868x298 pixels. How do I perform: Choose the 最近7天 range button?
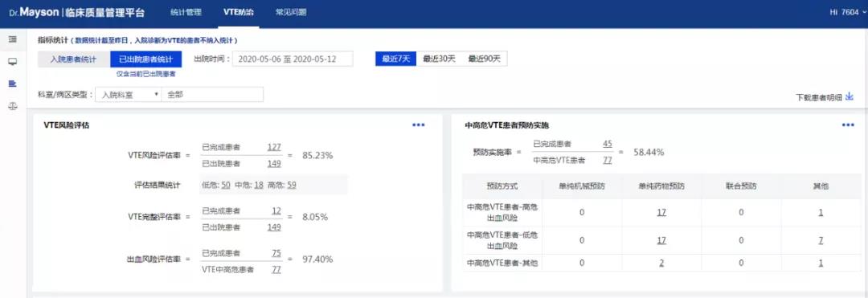[395, 59]
